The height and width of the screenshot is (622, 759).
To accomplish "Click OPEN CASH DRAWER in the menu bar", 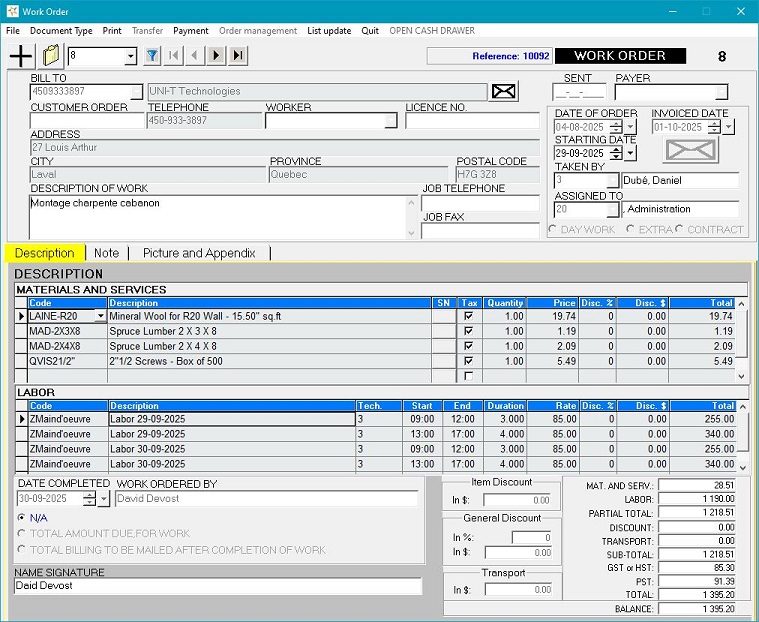I will coord(432,31).
